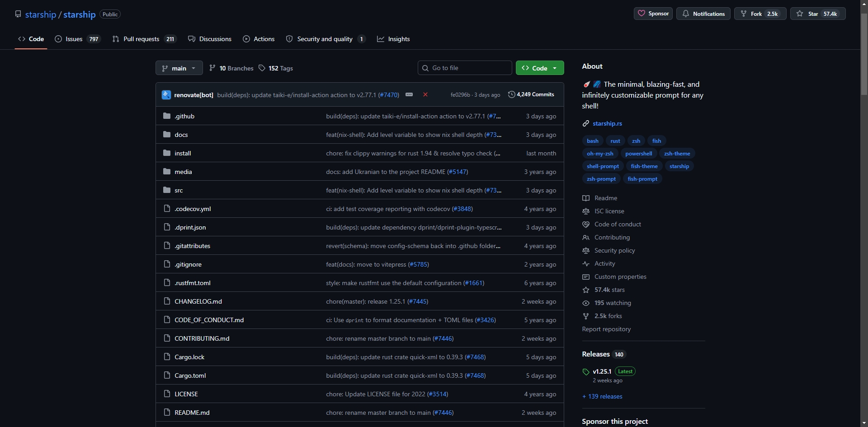Open pull request #7470 link
The image size is (868, 427).
pos(388,95)
